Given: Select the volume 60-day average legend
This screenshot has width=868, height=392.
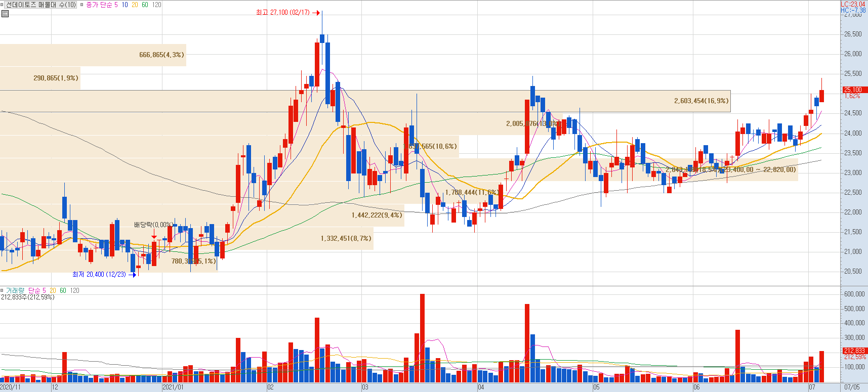Looking at the screenshot, I should [x=63, y=290].
